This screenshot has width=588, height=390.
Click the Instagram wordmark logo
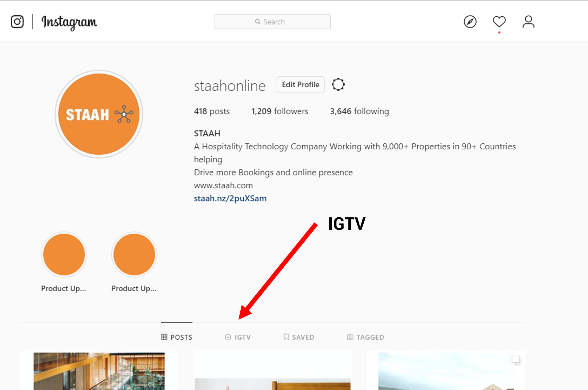coord(69,23)
